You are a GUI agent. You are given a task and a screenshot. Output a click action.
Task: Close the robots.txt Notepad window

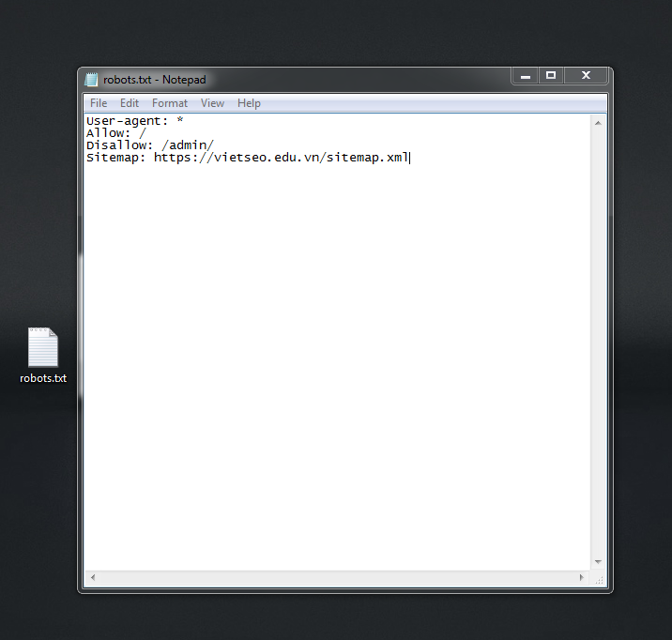[x=587, y=76]
